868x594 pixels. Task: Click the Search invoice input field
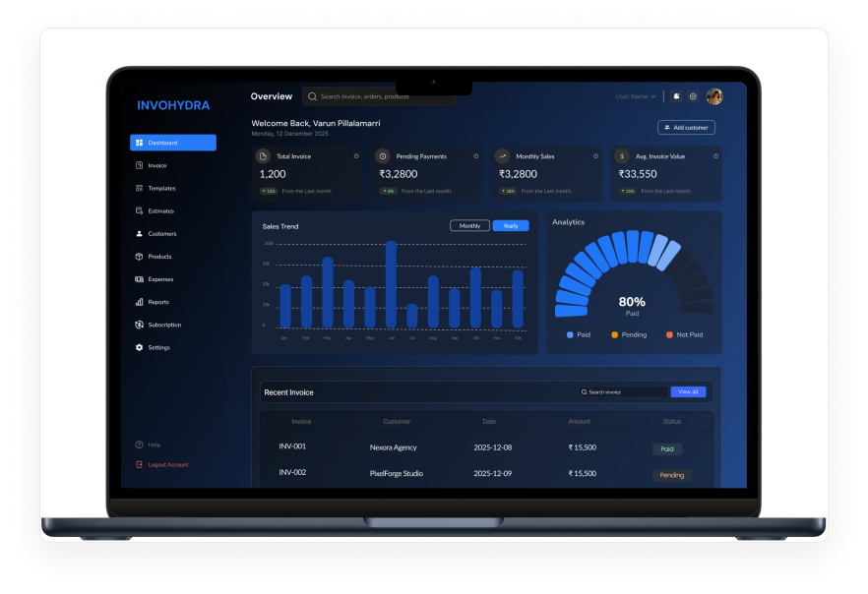pyautogui.click(x=623, y=391)
